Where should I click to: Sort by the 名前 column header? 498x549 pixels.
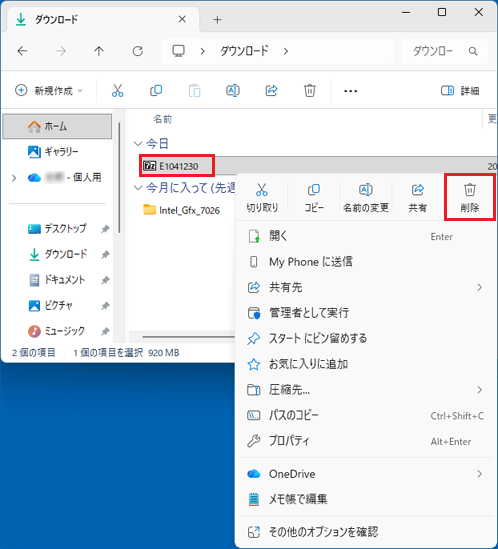[162, 119]
